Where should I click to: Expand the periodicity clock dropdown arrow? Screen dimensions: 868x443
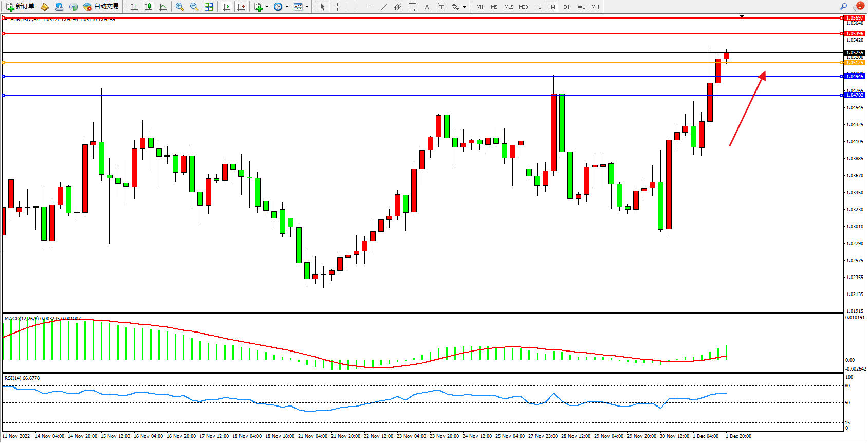(287, 7)
